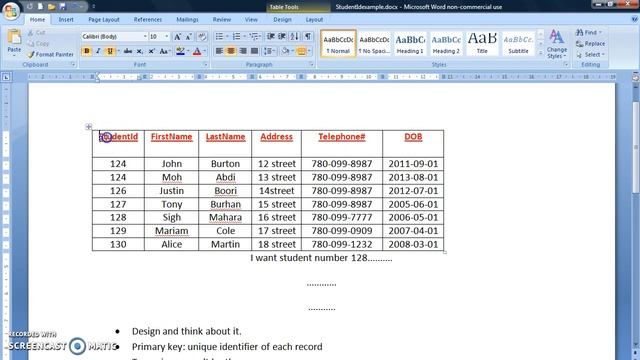The image size is (640, 360).
Task: Open the font color dropdown arrow
Action: click(204, 51)
